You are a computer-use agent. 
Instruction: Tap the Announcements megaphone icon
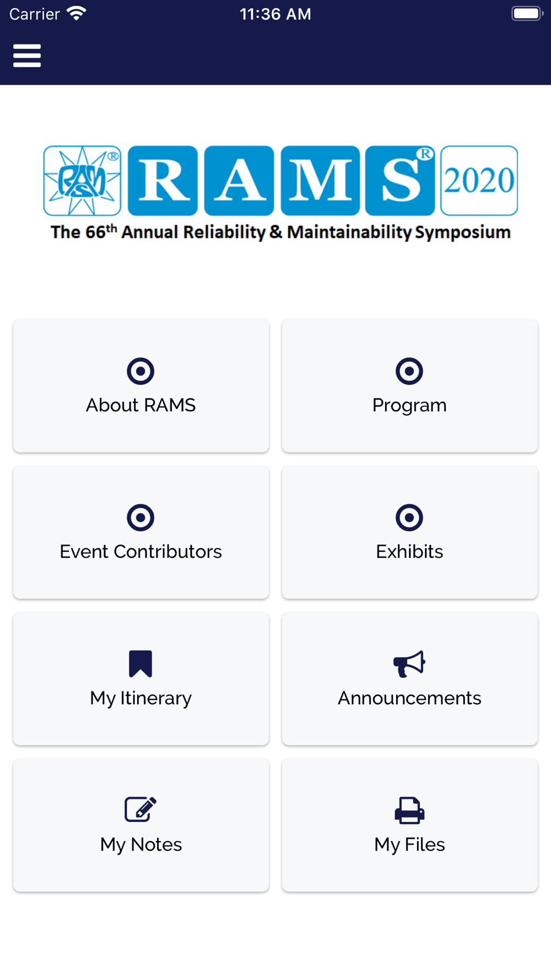pos(409,664)
